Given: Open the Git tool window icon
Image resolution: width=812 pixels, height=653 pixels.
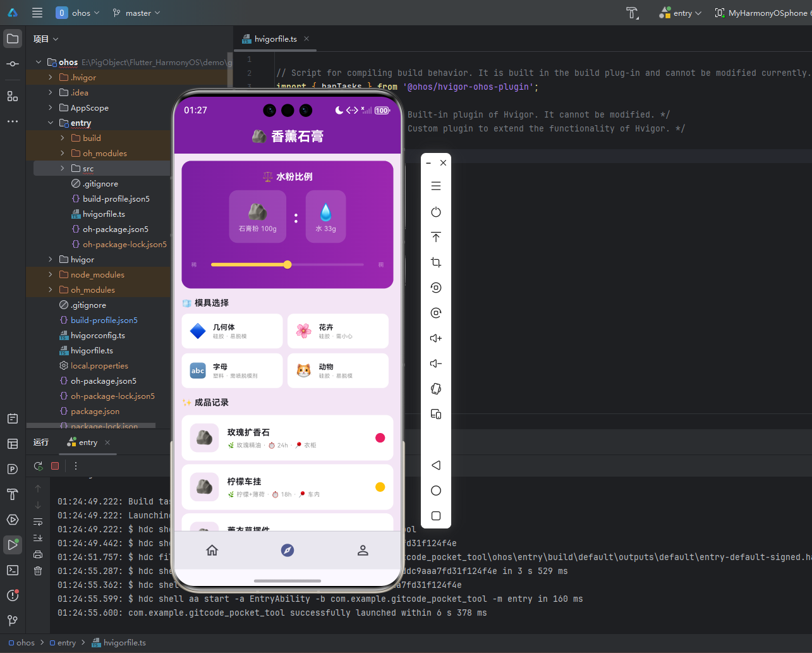Looking at the screenshot, I should click(13, 621).
